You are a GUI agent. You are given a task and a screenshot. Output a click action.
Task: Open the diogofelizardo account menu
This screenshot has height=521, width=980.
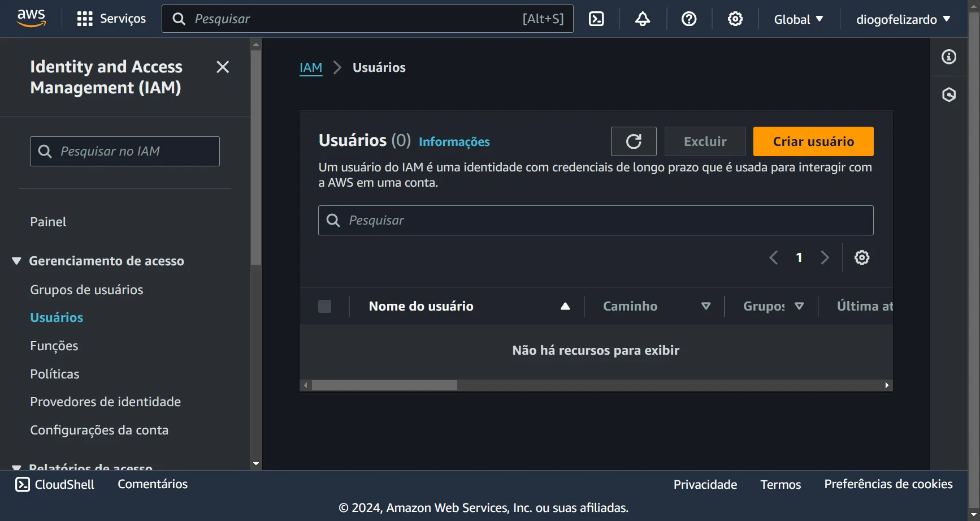(903, 19)
